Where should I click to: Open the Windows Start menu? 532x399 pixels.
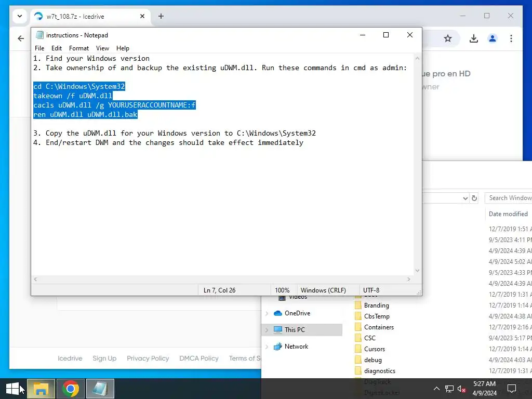12,389
